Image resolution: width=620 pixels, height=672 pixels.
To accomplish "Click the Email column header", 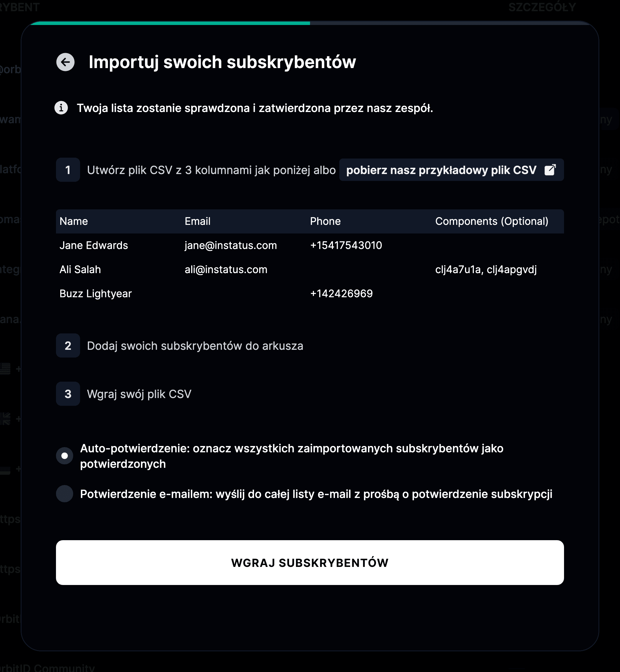I will click(197, 221).
